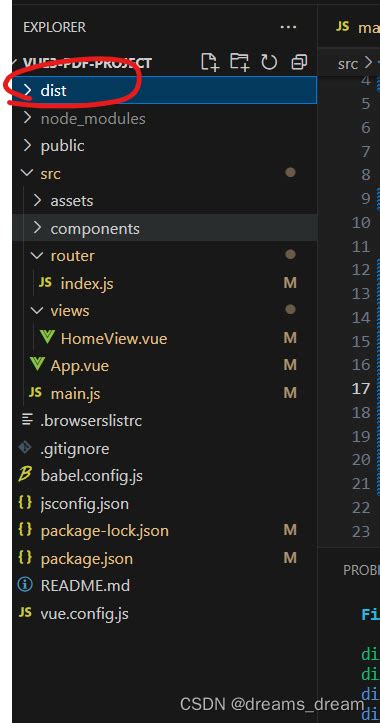This screenshot has width=380, height=723.
Task: Click the src breadcrumb segment
Action: tap(348, 64)
